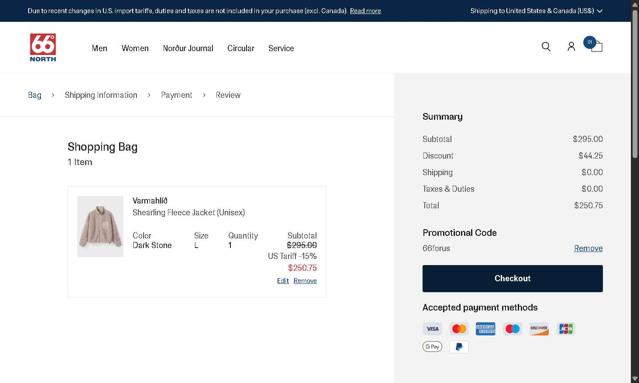
Task: Click the Shopping Bag heading
Action: pyautogui.click(x=102, y=147)
